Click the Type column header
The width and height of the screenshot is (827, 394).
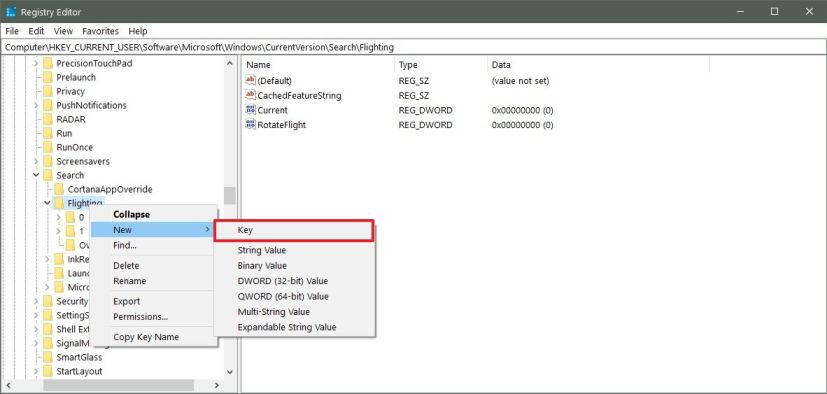[440, 65]
